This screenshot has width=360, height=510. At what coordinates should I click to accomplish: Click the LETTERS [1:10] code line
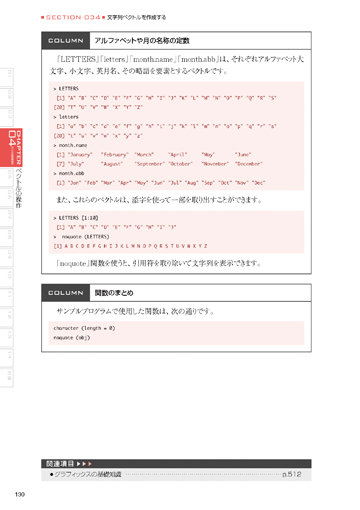point(76,218)
